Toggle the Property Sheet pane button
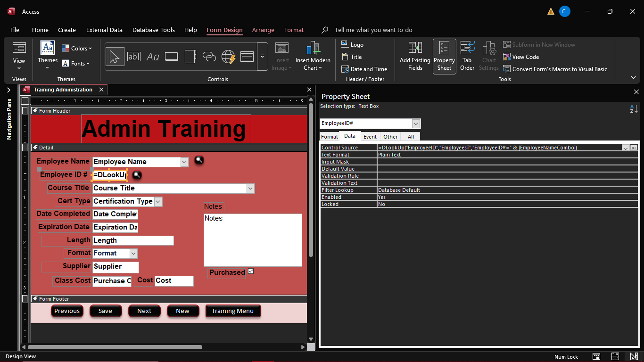This screenshot has width=644, height=362. (444, 56)
